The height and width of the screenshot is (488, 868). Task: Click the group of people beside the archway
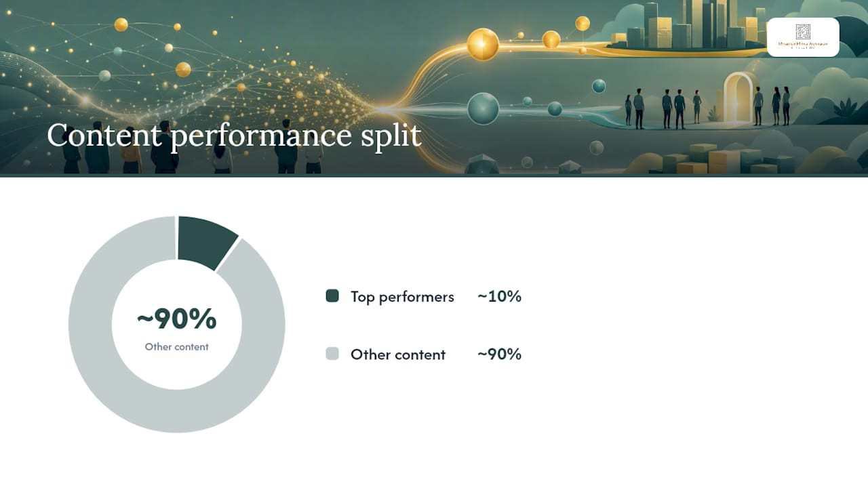pos(664,107)
